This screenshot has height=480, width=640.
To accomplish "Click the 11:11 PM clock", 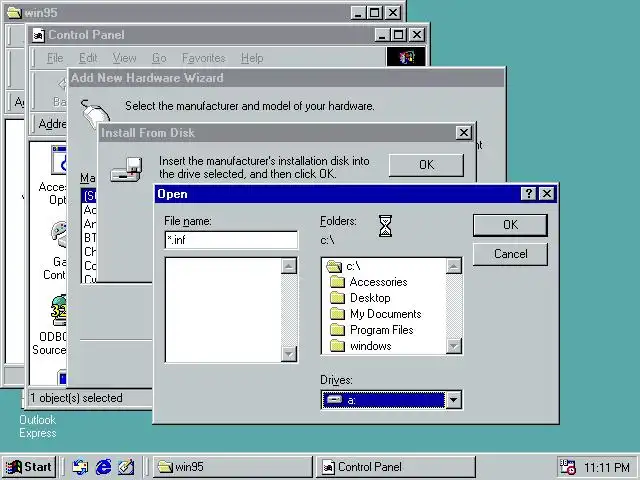I will [x=607, y=467].
